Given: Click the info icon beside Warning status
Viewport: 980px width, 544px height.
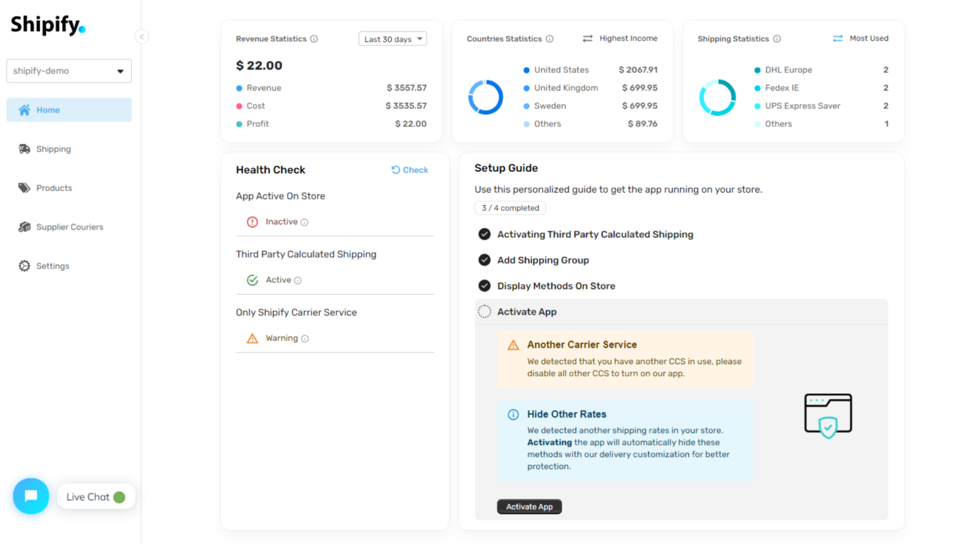Looking at the screenshot, I should point(305,339).
